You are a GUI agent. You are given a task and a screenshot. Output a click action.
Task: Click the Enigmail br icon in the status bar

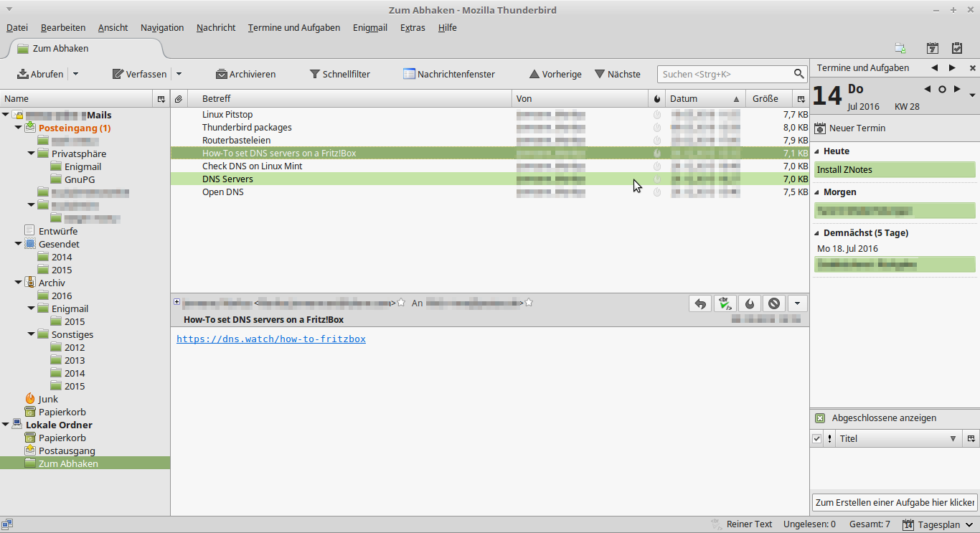tap(716, 524)
